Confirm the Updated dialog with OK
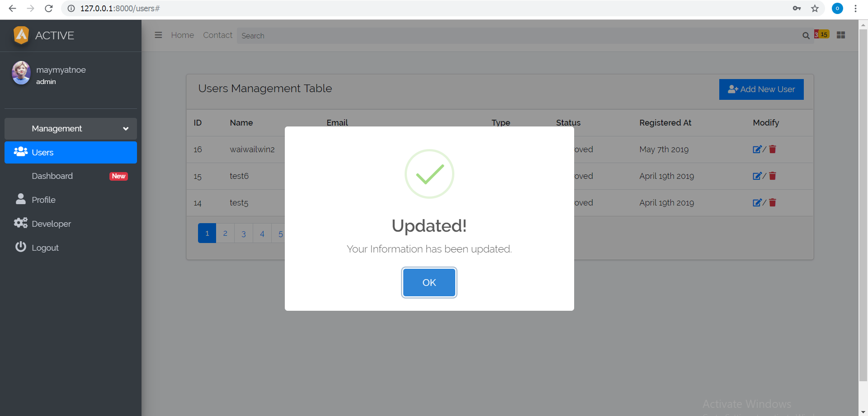 tap(429, 283)
